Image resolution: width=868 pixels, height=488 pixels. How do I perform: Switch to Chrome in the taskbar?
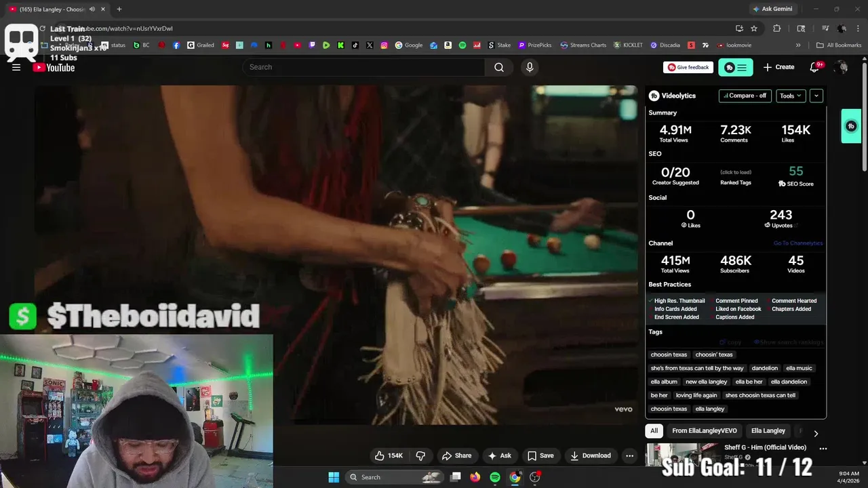(x=515, y=477)
